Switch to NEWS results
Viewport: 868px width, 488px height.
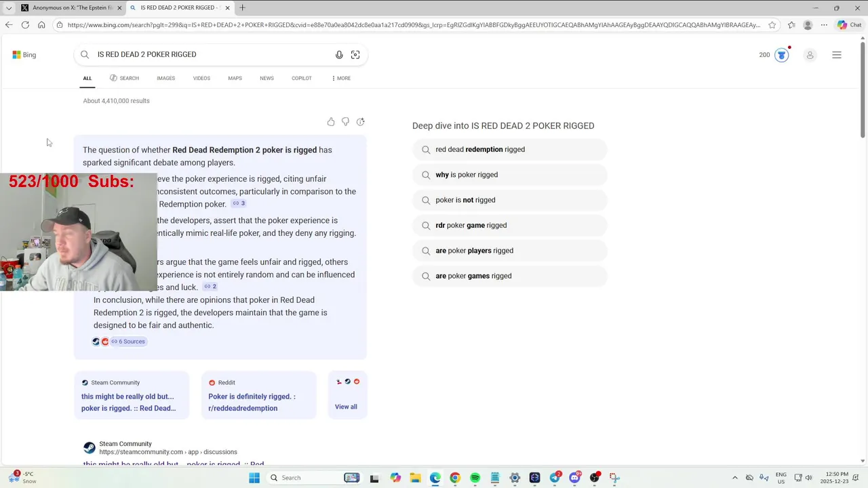tap(267, 79)
